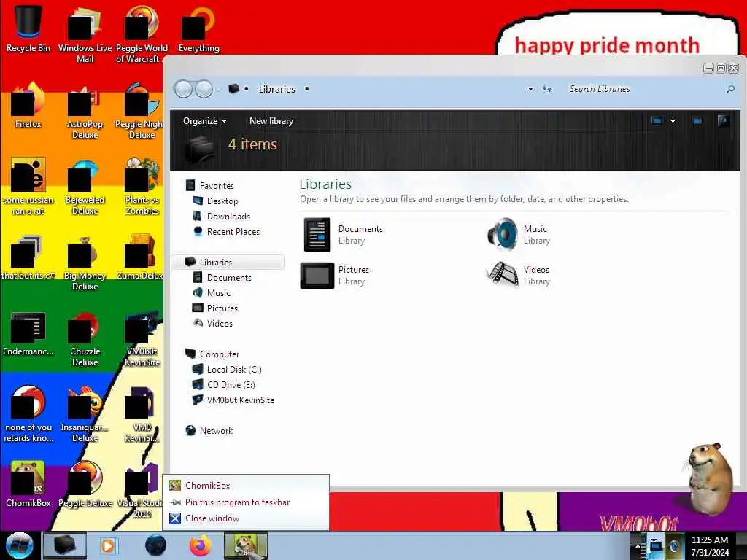Click the Explorer back navigation button
This screenshot has height=560, width=747.
183,89
